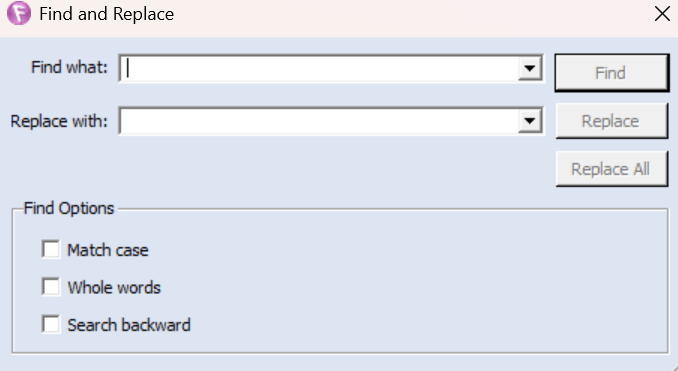Image resolution: width=678 pixels, height=371 pixels.
Task: Tick the Whole words checkbox
Action: (x=51, y=287)
